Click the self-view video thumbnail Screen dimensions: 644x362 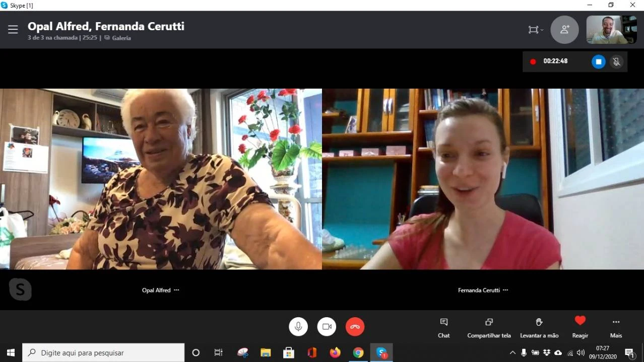click(x=611, y=30)
